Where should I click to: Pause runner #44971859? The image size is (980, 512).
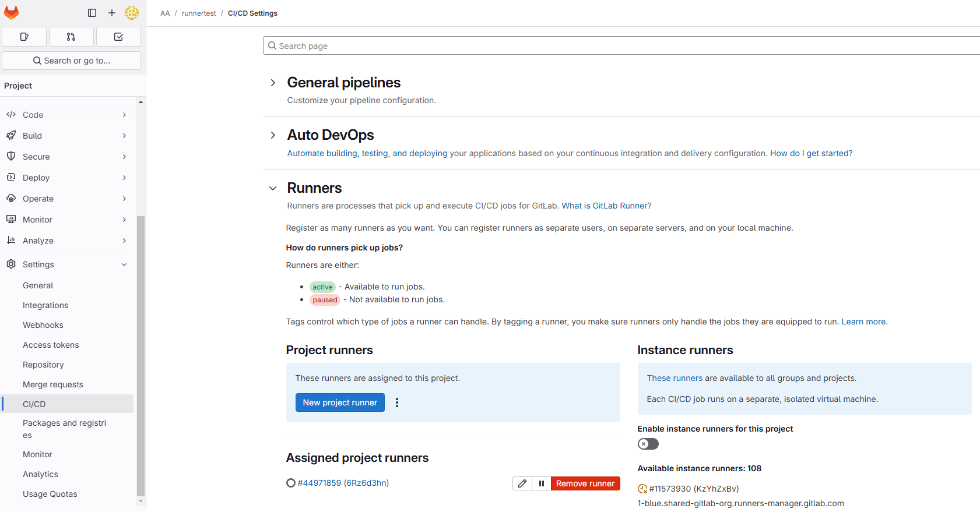pos(542,483)
